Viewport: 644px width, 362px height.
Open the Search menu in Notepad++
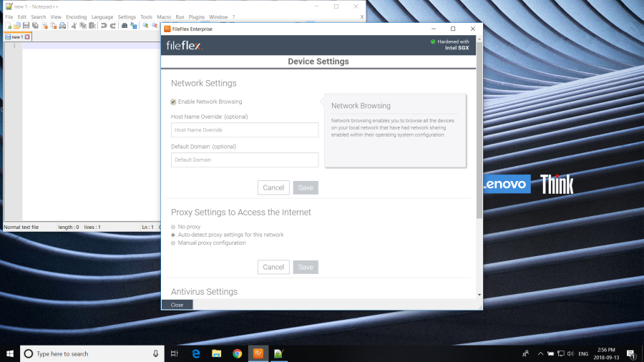pos(38,17)
